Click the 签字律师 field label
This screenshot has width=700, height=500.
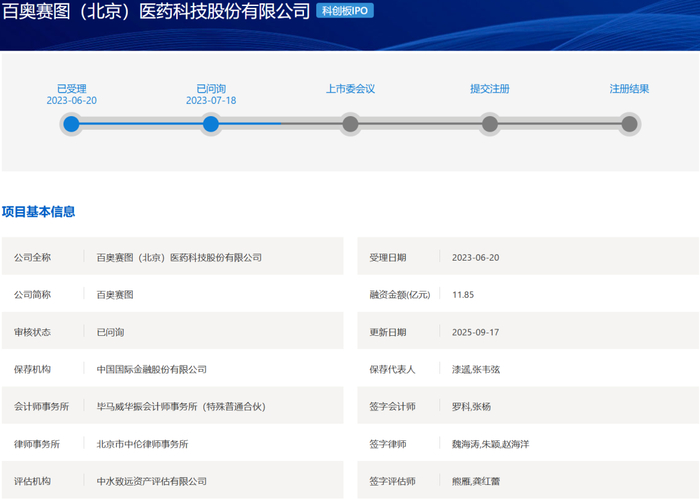tap(388, 444)
